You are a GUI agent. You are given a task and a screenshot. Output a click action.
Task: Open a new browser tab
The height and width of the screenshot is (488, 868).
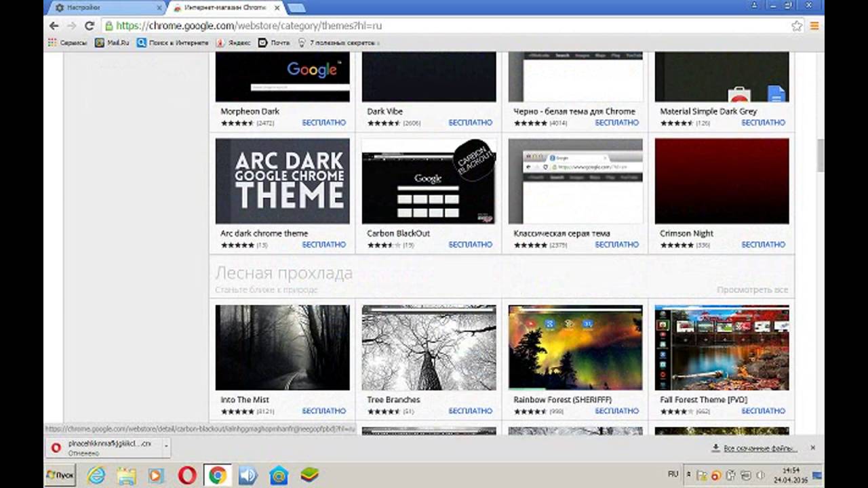[296, 7]
